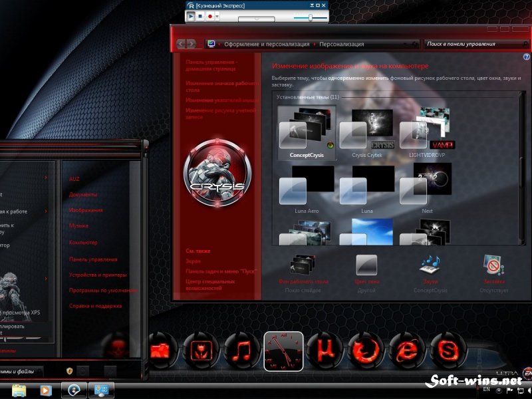Viewport: 532px width, 399px height.
Task: Open 'Панель управления - домашняя страница' link
Action: 211,65
